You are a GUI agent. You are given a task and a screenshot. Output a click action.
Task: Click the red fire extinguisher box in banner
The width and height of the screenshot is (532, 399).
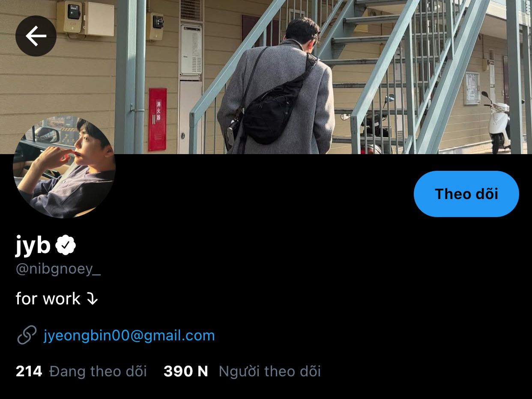(x=158, y=119)
